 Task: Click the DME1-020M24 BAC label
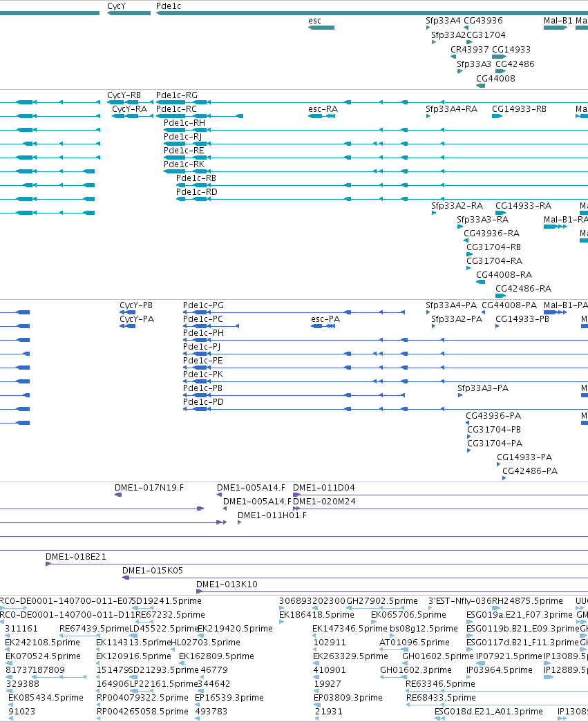[324, 502]
